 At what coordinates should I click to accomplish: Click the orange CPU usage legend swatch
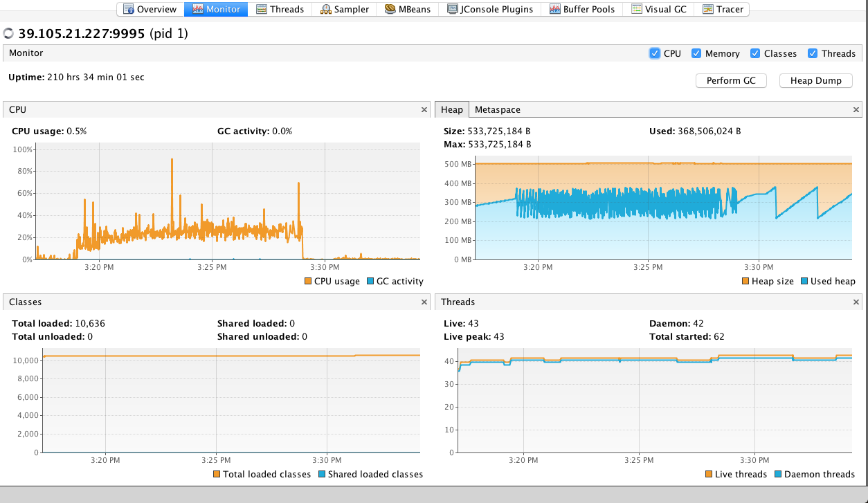point(308,281)
